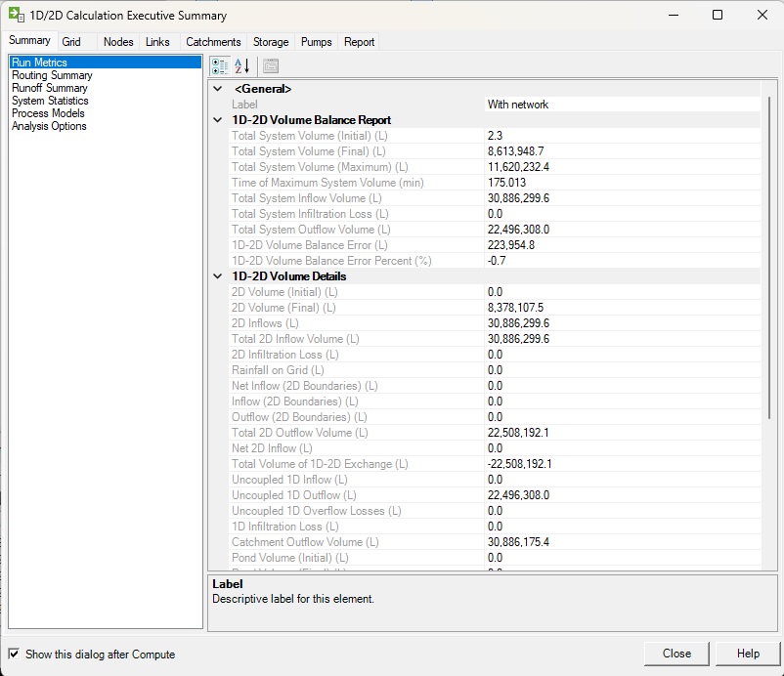Image resolution: width=784 pixels, height=676 pixels.
Task: Switch to the Grid tab
Action: [x=71, y=42]
